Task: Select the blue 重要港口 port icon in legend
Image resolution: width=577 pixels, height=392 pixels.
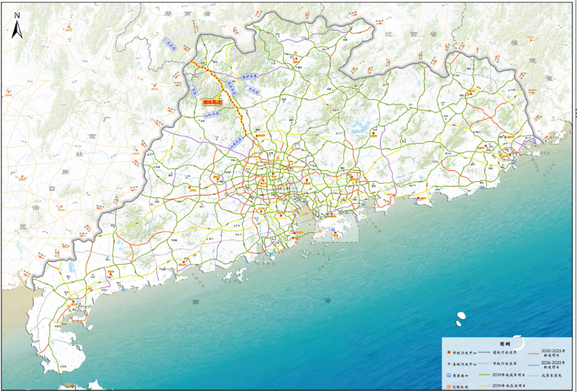Action: [x=450, y=375]
